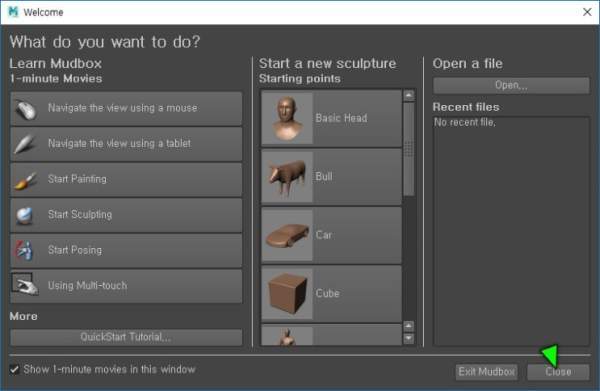Click the 'Basic Head' label
The width and height of the screenshot is (600, 391).
pyautogui.click(x=341, y=118)
